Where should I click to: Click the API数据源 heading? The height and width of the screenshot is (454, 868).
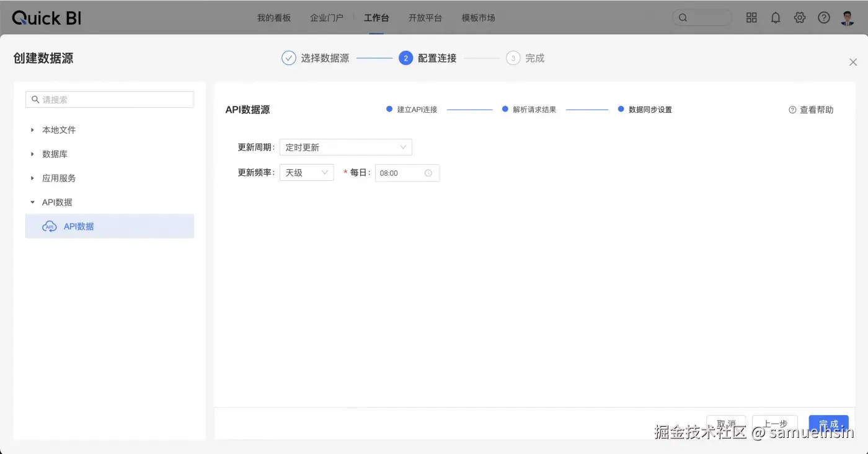[x=247, y=110]
